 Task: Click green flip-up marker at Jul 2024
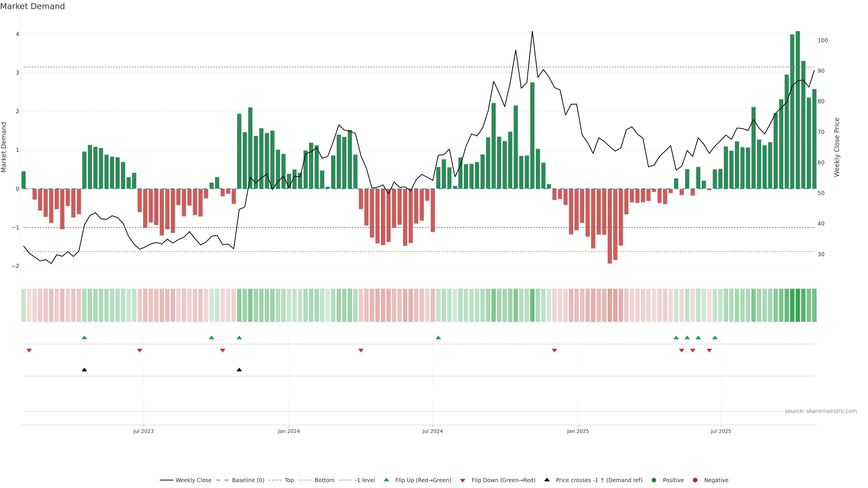click(x=438, y=338)
